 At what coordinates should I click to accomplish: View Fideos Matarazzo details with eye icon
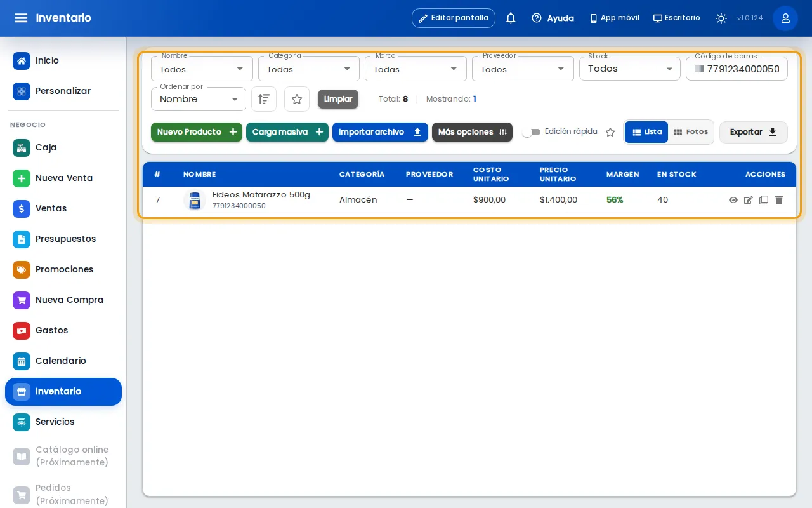pos(733,200)
